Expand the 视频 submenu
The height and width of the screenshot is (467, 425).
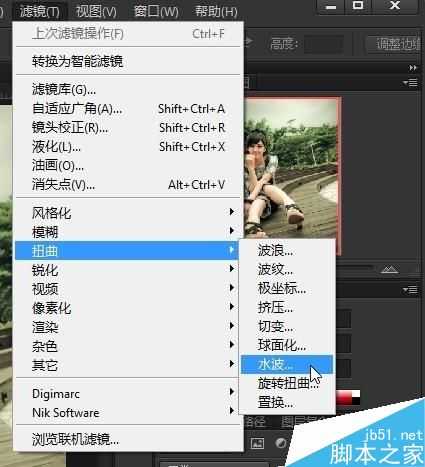tap(128, 289)
